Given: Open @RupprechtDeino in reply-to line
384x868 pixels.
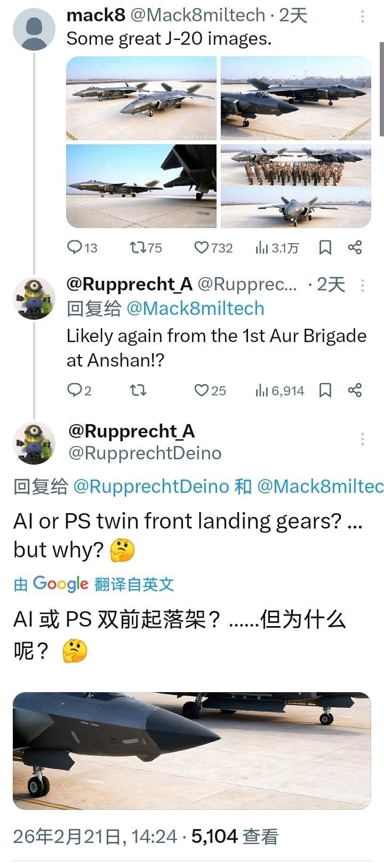Looking at the screenshot, I should pos(151,486).
